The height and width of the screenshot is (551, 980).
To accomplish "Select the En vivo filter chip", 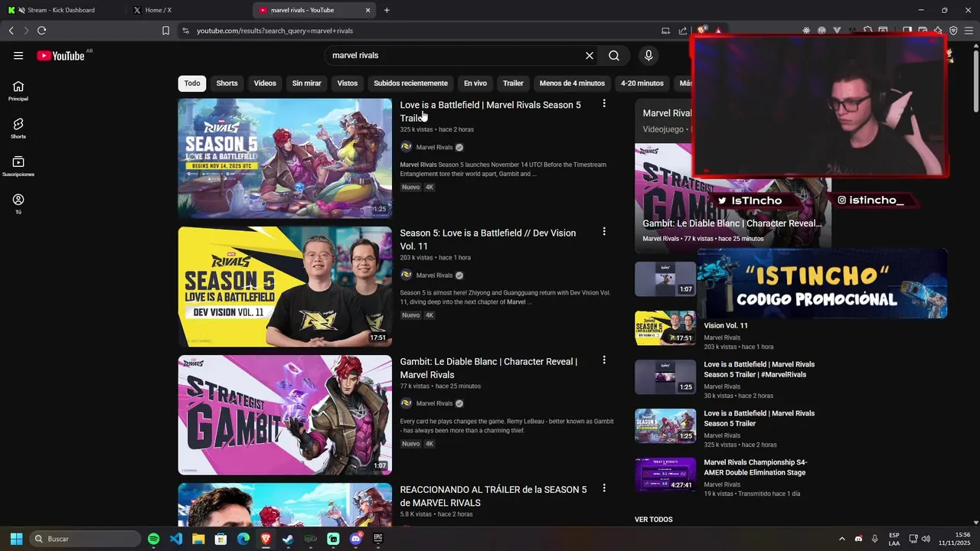I will (x=475, y=83).
